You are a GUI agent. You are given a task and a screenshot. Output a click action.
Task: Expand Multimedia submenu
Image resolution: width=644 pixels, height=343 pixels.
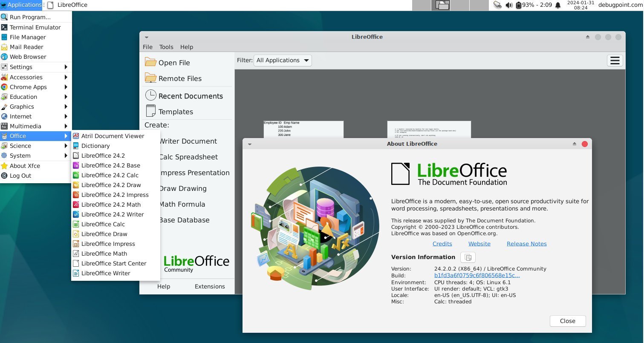(35, 126)
